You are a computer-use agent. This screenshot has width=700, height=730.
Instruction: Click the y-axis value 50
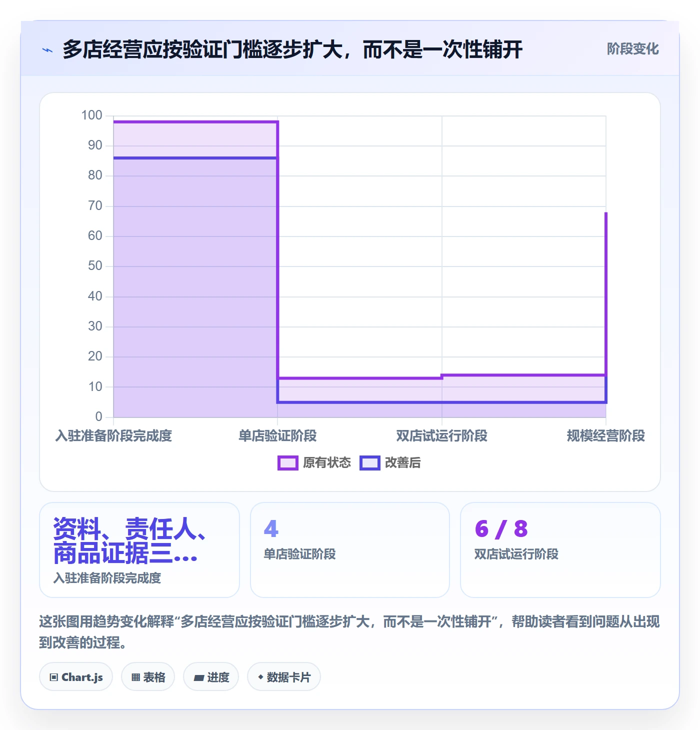click(x=95, y=266)
